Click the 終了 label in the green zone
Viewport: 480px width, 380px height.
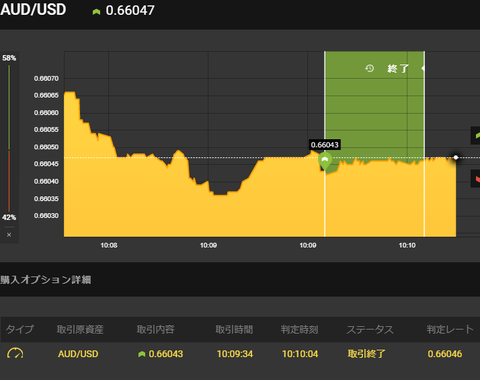[x=398, y=69]
